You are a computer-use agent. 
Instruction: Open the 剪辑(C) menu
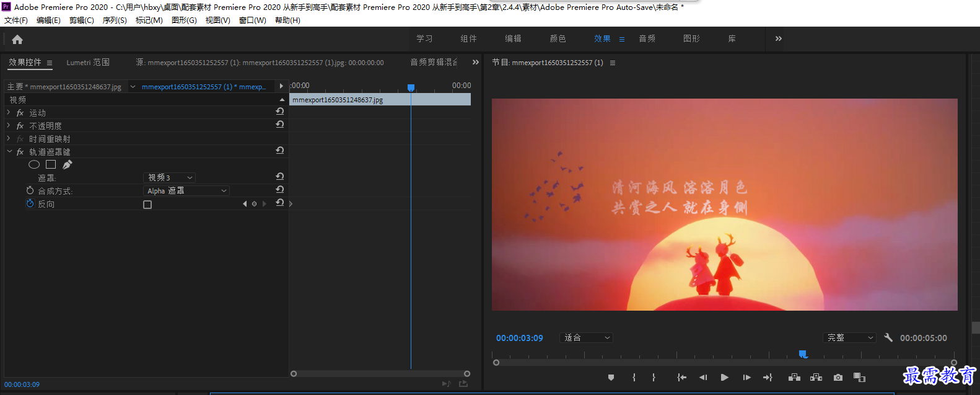[x=82, y=20]
